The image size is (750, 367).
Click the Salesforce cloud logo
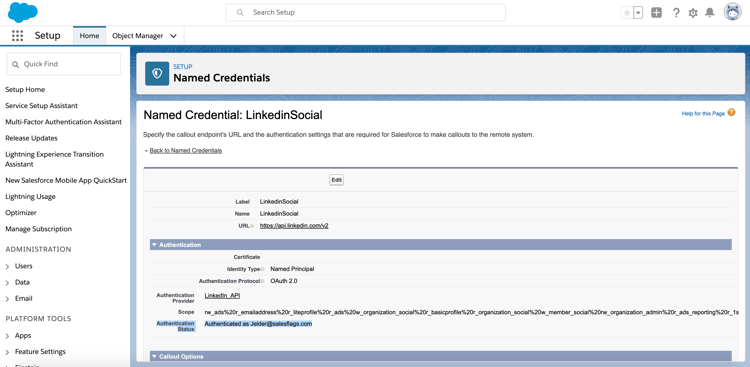(x=22, y=12)
